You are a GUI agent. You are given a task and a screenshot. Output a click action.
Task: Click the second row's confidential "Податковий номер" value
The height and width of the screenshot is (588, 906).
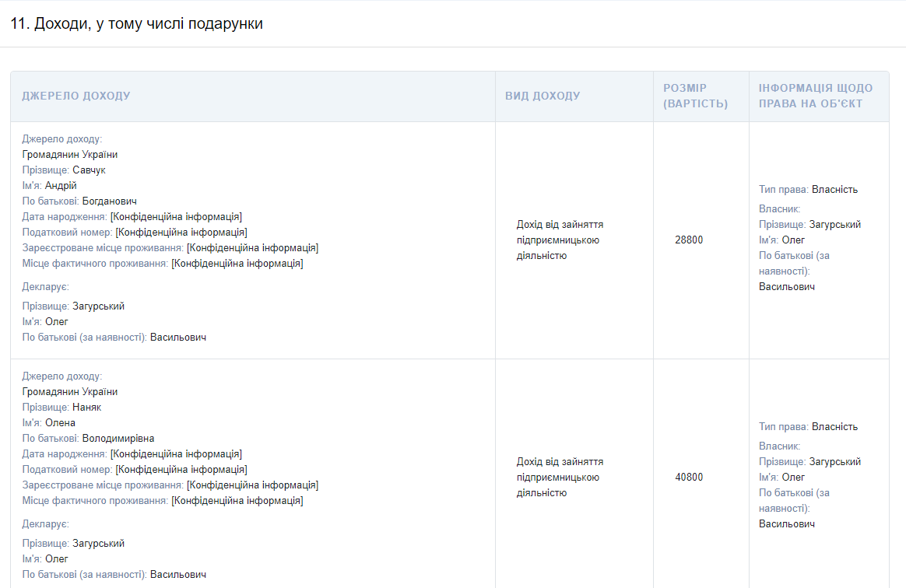(x=181, y=470)
